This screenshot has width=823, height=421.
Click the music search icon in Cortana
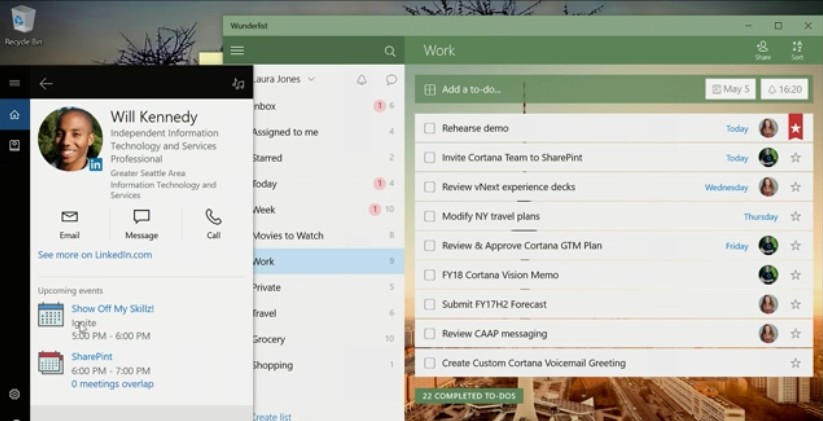click(238, 83)
